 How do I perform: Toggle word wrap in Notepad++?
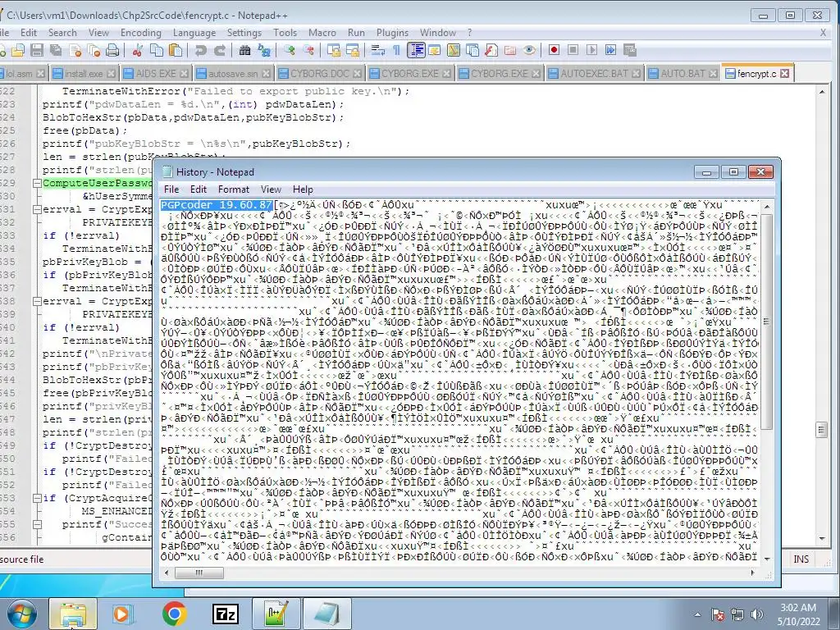[377, 50]
